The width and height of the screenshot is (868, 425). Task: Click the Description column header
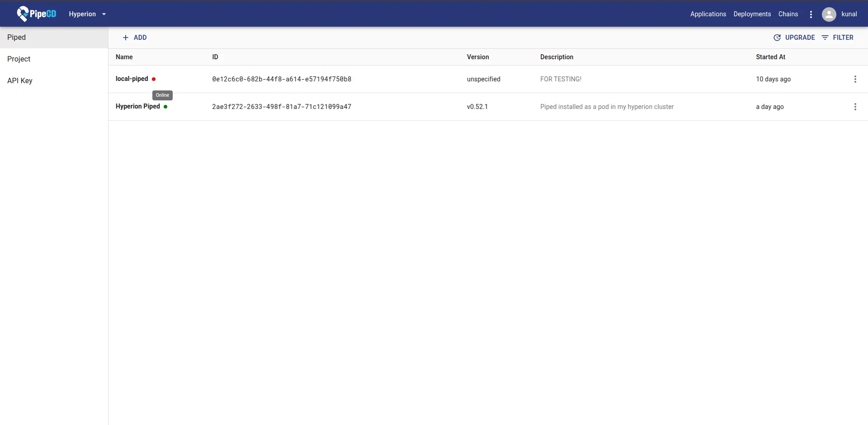[557, 57]
